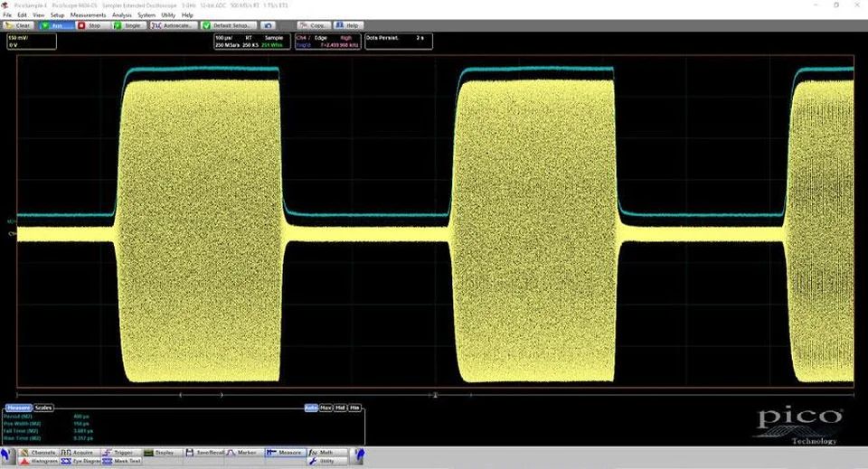Open the timebase settings readout box
This screenshot has height=469, width=868.
click(x=248, y=41)
